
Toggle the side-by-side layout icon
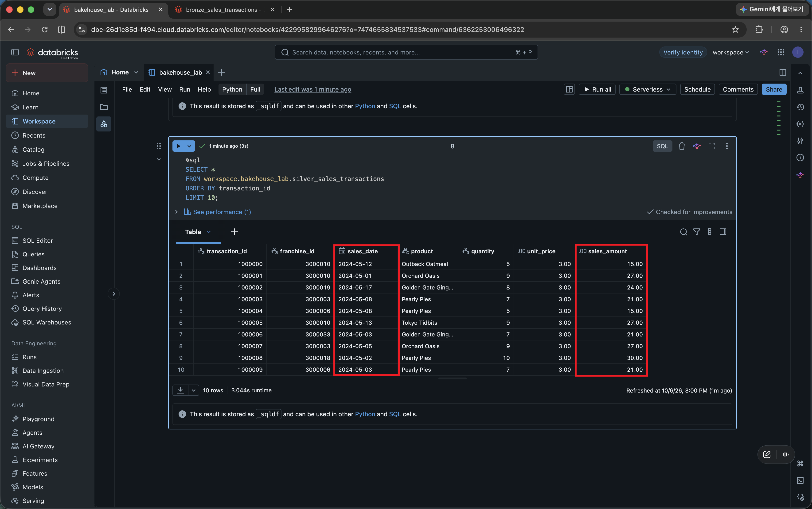pyautogui.click(x=783, y=72)
